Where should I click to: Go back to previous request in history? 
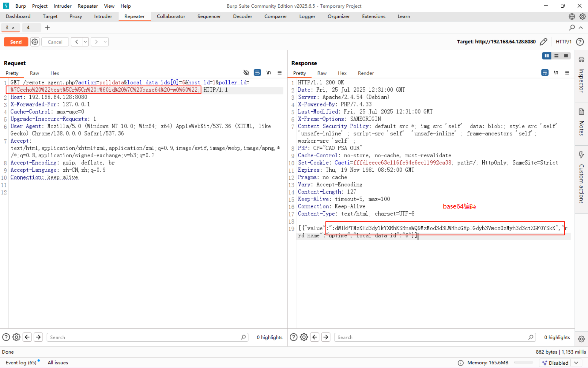[x=77, y=42]
